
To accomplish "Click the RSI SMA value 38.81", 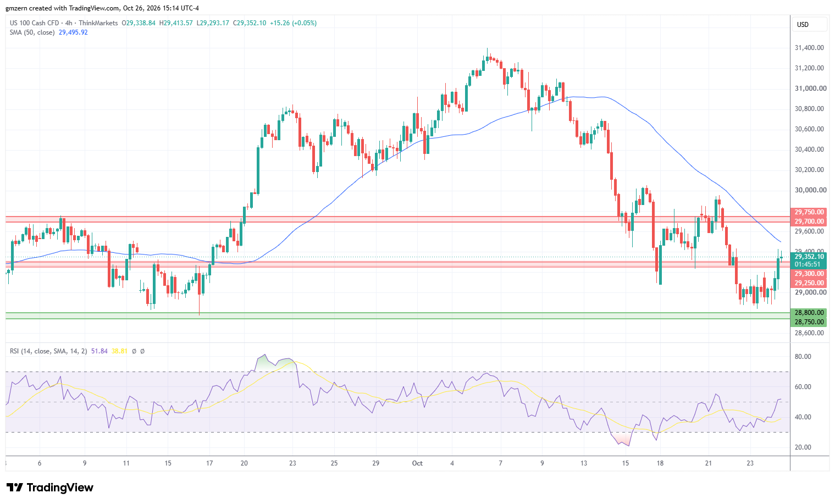I will click(x=119, y=351).
